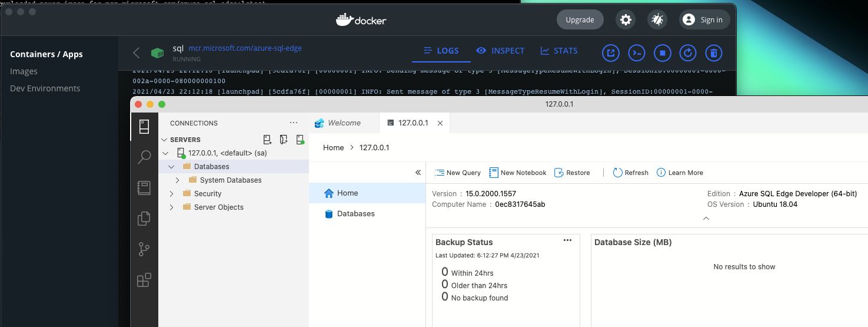Collapse the Databases tree folder
The width and height of the screenshot is (868, 327).
[171, 167]
